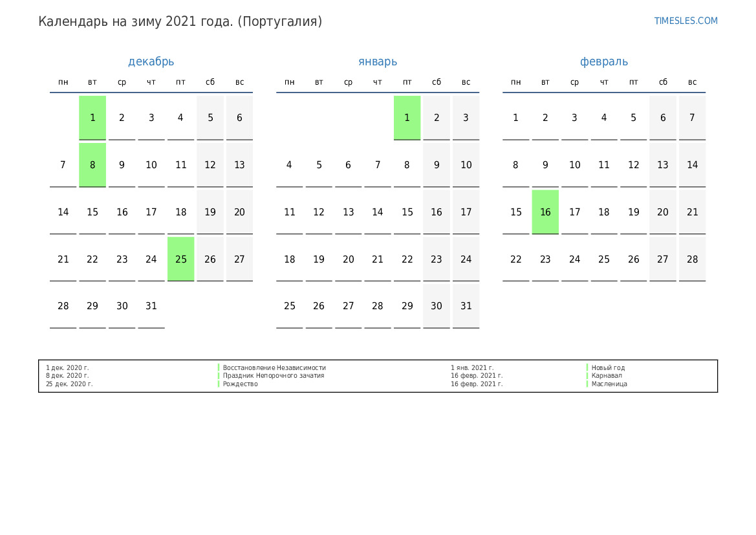Image resolution: width=756 pixels, height=535 pixels.
Task: Click December 31 in the calendar
Action: pyautogui.click(x=151, y=306)
